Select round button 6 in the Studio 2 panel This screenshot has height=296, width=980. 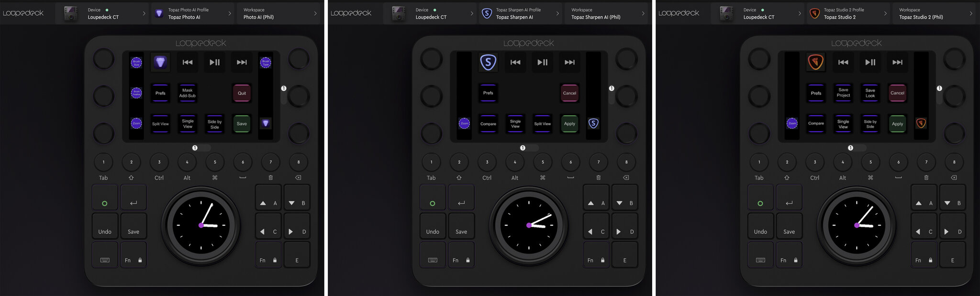[x=898, y=162]
